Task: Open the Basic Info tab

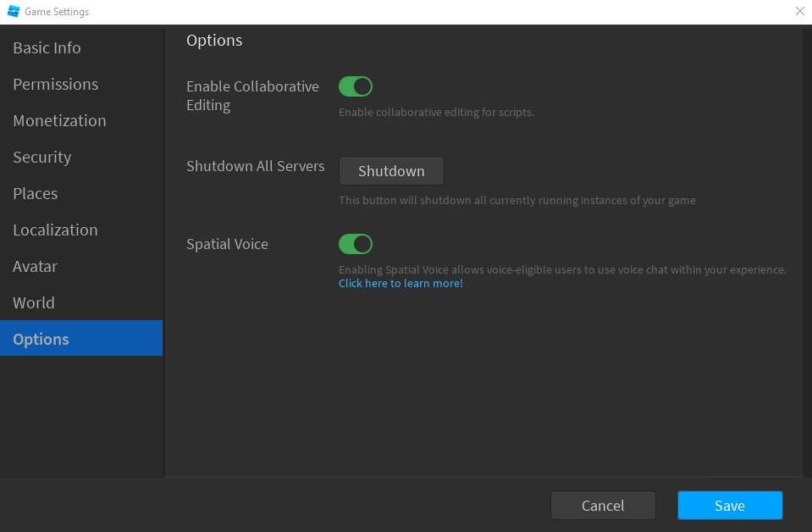Action: (47, 48)
